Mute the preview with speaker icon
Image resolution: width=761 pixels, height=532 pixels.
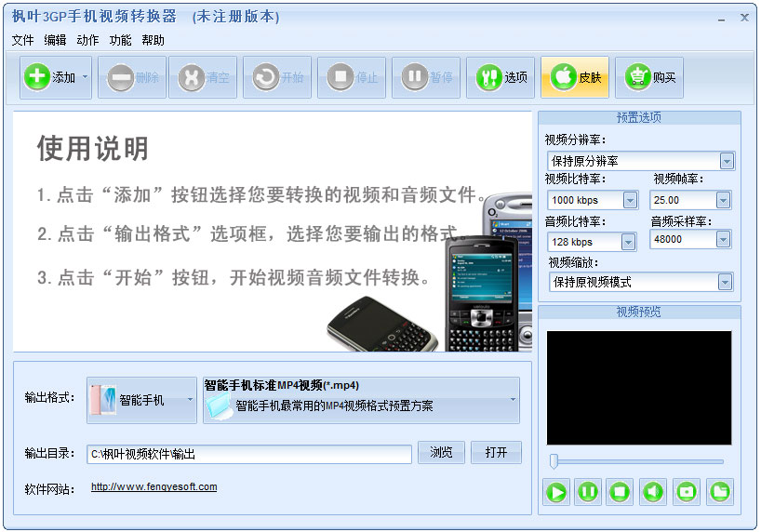653,492
